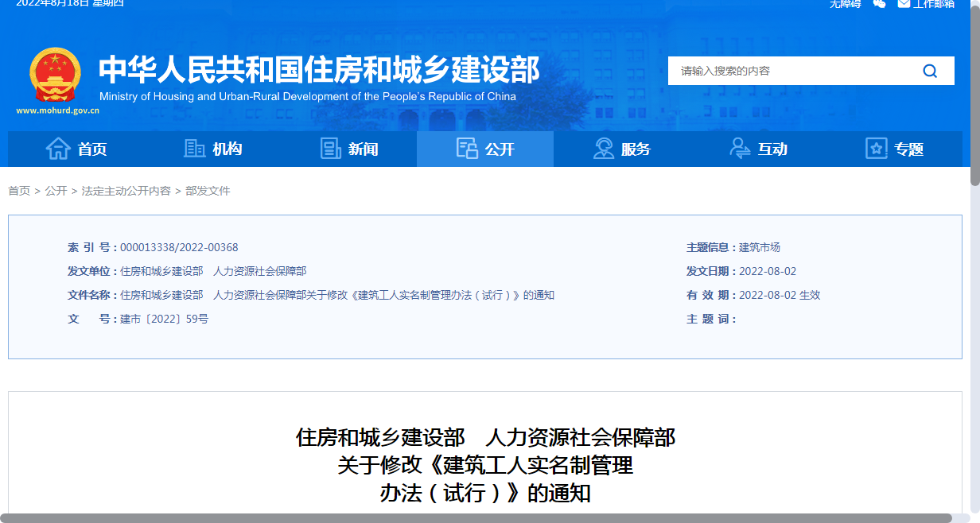The height and width of the screenshot is (523, 980).
Task: Open the 互动 navigation menu item
Action: pos(758,149)
